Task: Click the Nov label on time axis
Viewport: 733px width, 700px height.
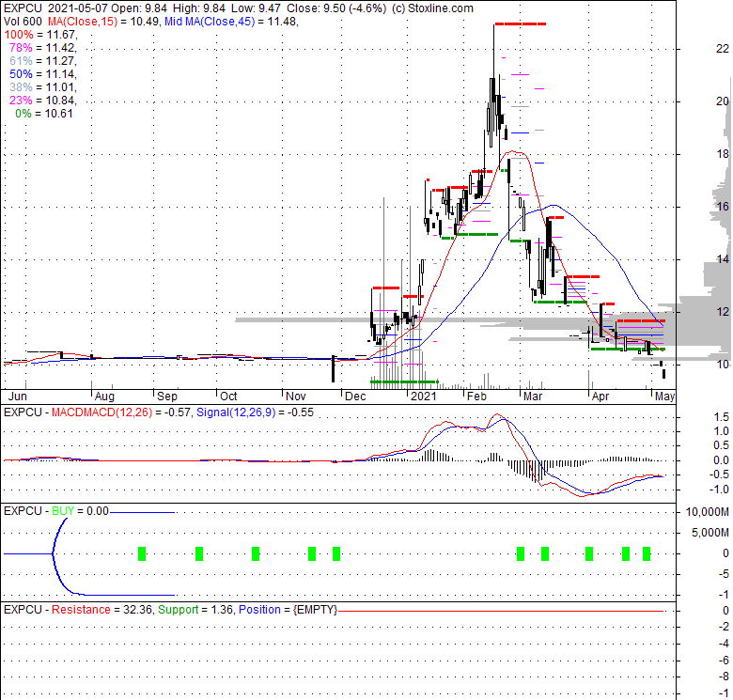Action: (296, 397)
